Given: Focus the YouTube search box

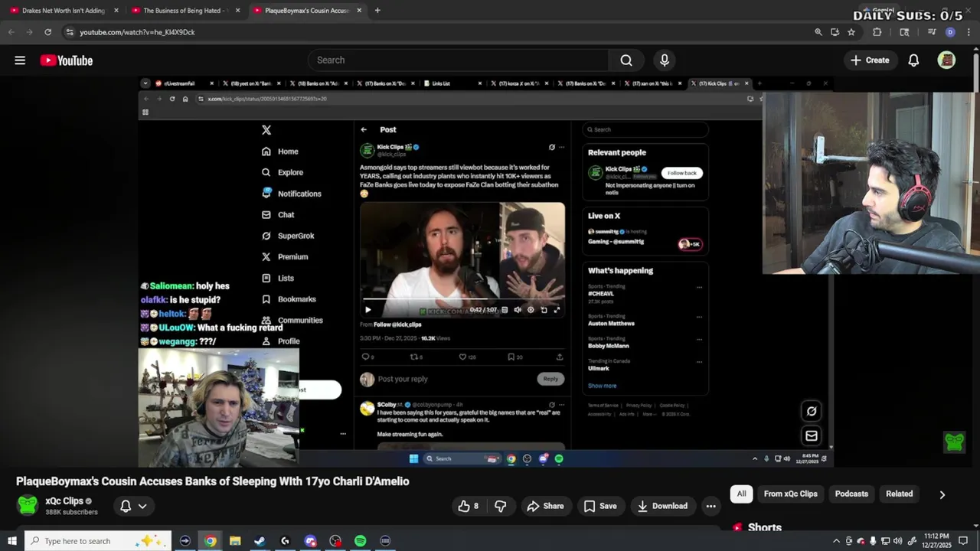Looking at the screenshot, I should pos(459,60).
